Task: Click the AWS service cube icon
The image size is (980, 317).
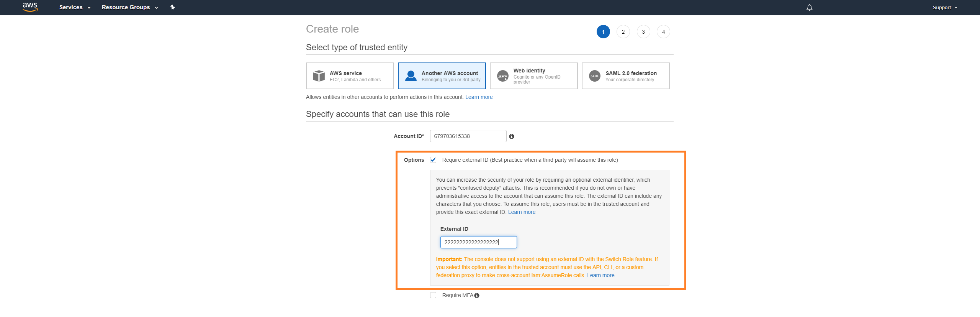Action: tap(319, 76)
